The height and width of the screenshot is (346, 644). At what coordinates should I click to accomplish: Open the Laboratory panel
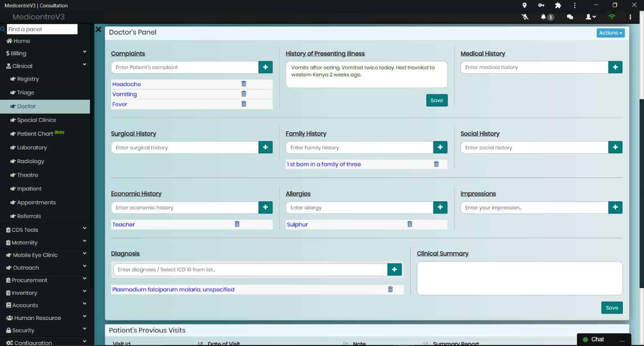(28, 147)
